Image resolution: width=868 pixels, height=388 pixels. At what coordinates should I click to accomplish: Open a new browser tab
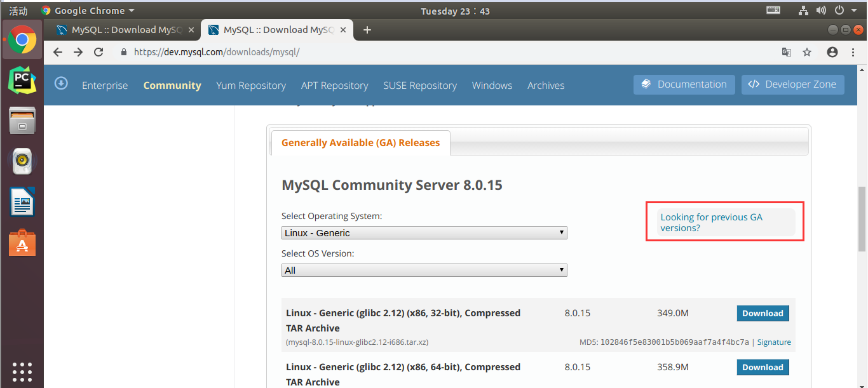point(367,30)
